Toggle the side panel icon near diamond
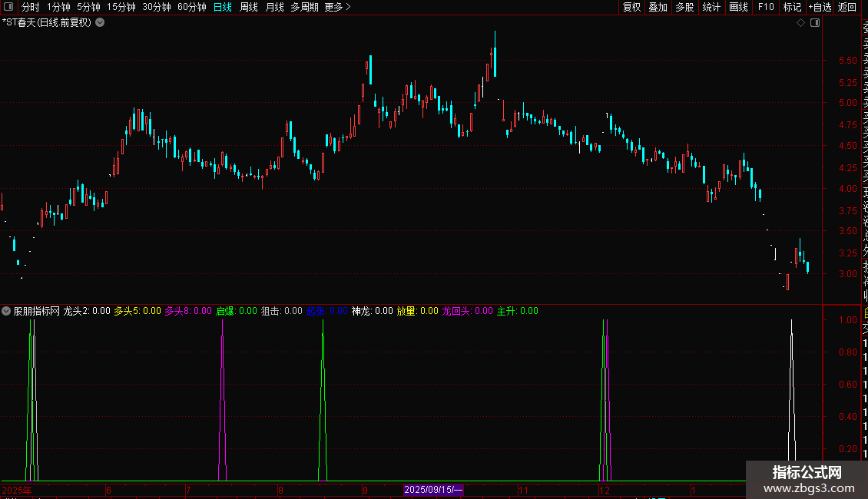 [x=815, y=23]
